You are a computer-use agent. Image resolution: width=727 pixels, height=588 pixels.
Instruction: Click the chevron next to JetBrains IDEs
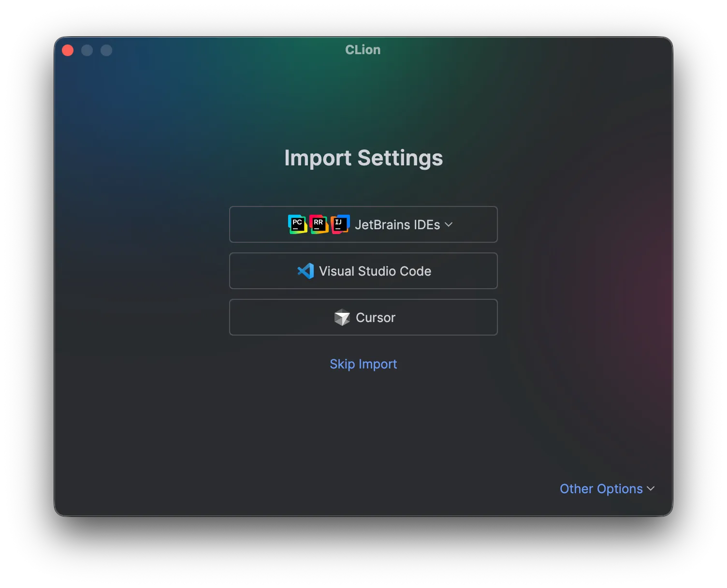pyautogui.click(x=449, y=224)
